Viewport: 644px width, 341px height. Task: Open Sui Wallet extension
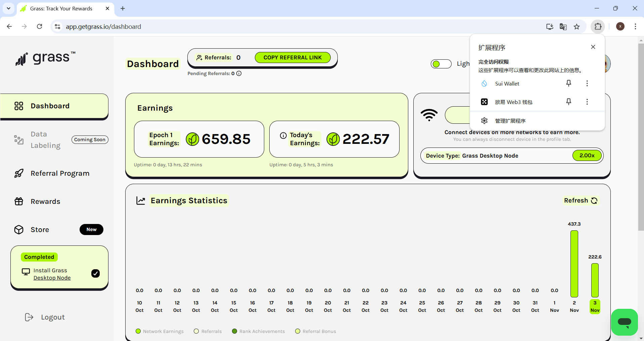tap(507, 83)
